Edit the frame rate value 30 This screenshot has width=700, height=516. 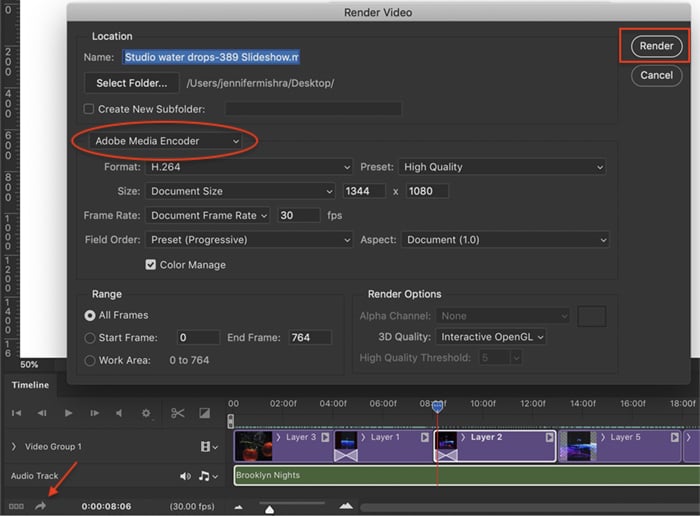click(299, 216)
